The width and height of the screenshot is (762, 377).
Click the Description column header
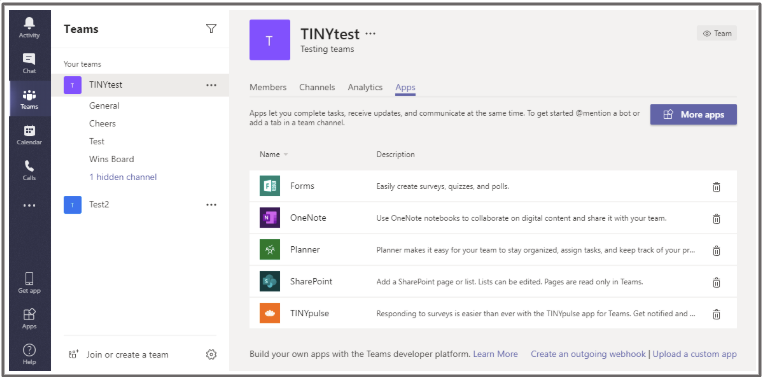pyautogui.click(x=396, y=154)
